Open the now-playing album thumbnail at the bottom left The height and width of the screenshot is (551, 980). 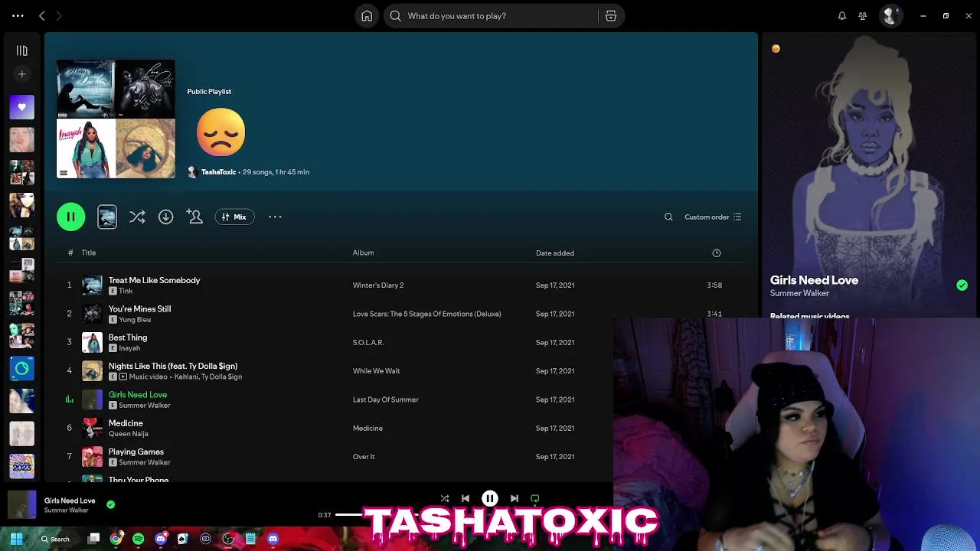21,504
